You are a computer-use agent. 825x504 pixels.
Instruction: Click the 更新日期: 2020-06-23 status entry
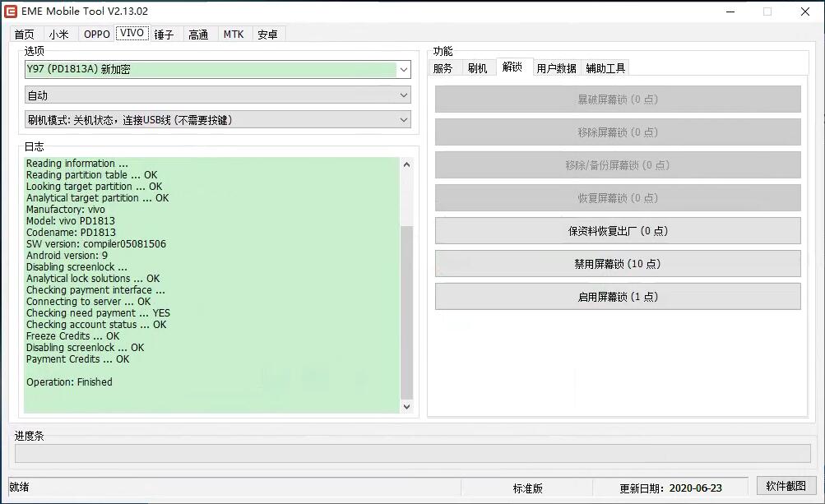coord(671,488)
